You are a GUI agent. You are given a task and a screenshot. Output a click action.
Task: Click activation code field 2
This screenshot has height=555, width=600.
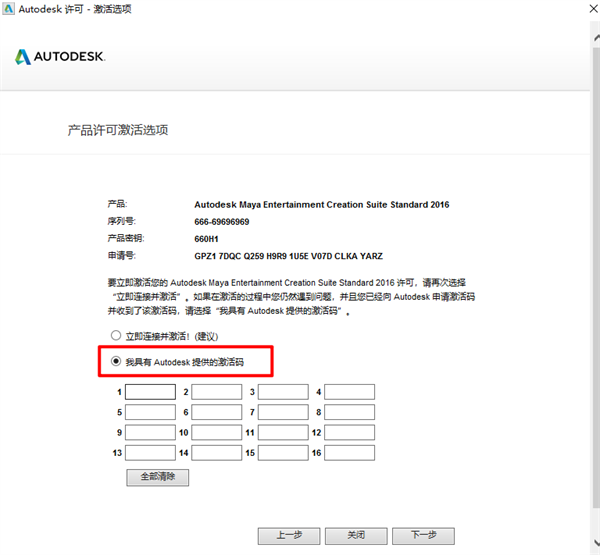click(217, 392)
